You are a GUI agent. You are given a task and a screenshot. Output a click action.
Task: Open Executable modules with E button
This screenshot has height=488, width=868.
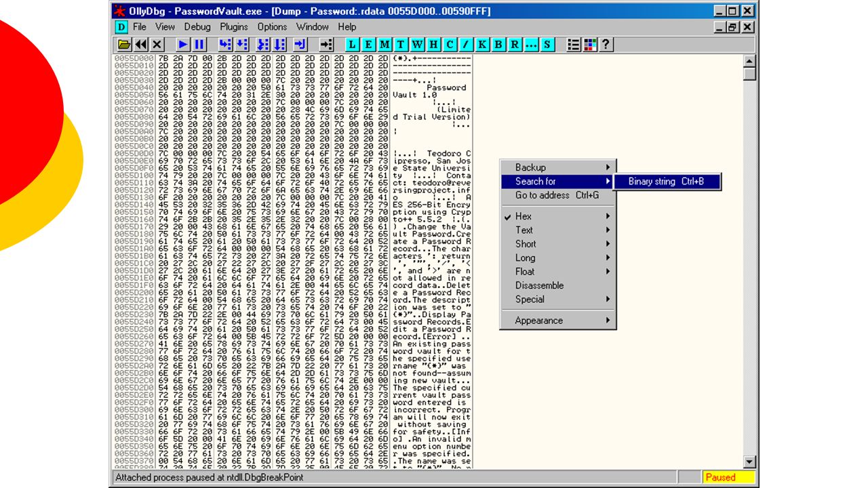368,45
